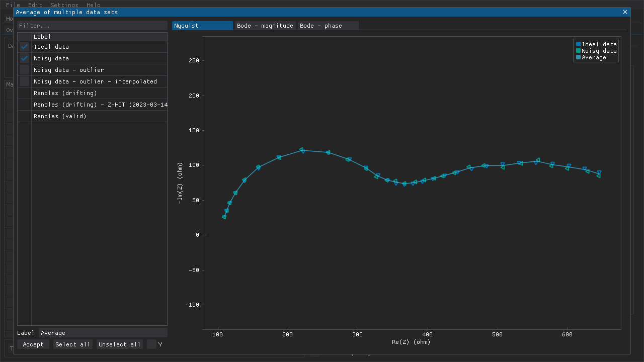Check Noisy data - outlier - interpolated checkbox
Image resolution: width=644 pixels, height=362 pixels.
click(24, 81)
